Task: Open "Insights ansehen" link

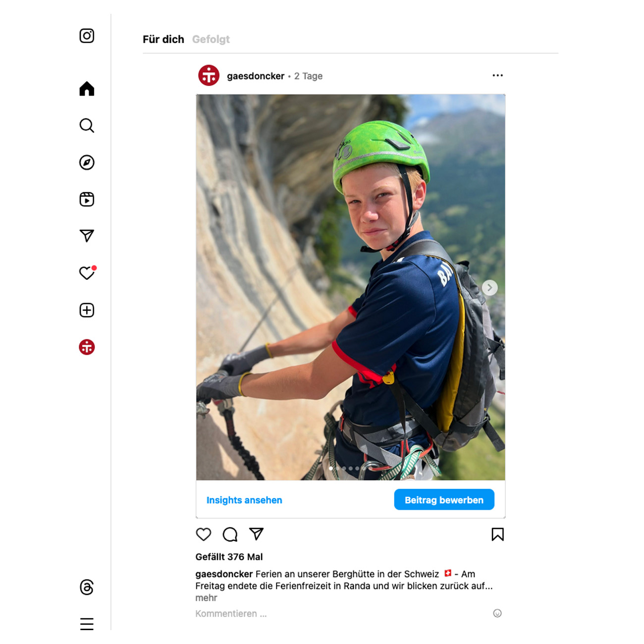Action: [244, 500]
